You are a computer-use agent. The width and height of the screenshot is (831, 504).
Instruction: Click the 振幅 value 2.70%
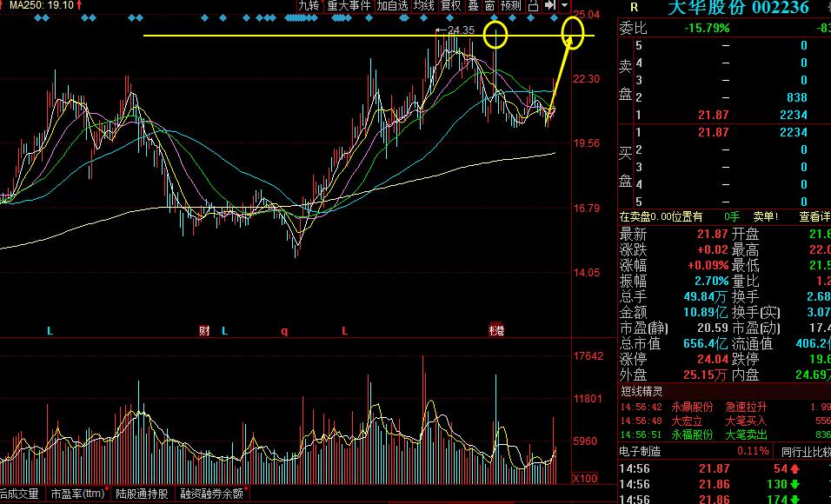(x=712, y=281)
